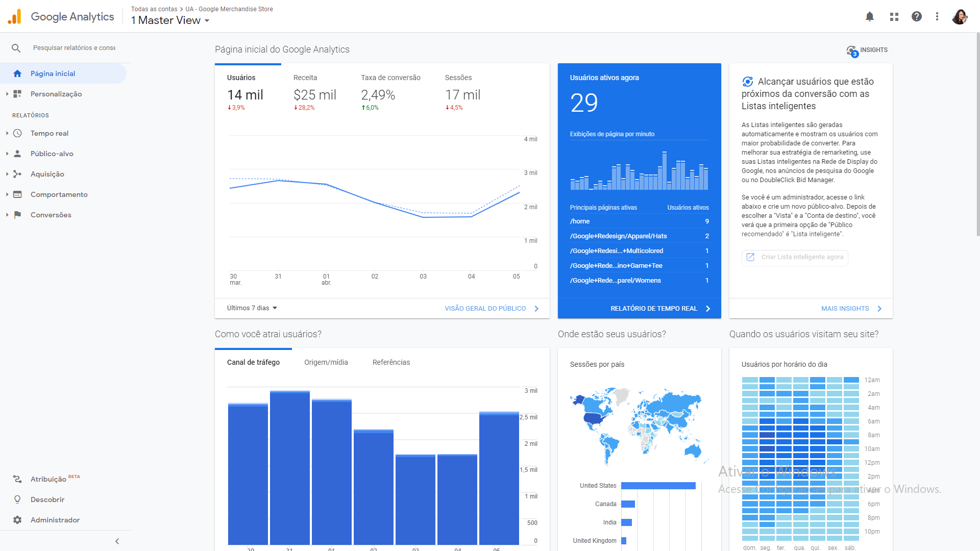Click the Tempo real clock icon

click(17, 133)
